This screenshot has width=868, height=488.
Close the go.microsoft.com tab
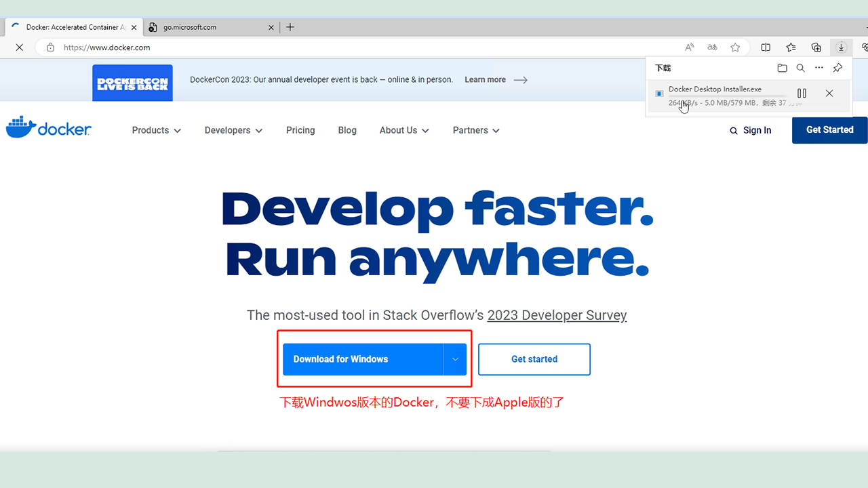[271, 27]
